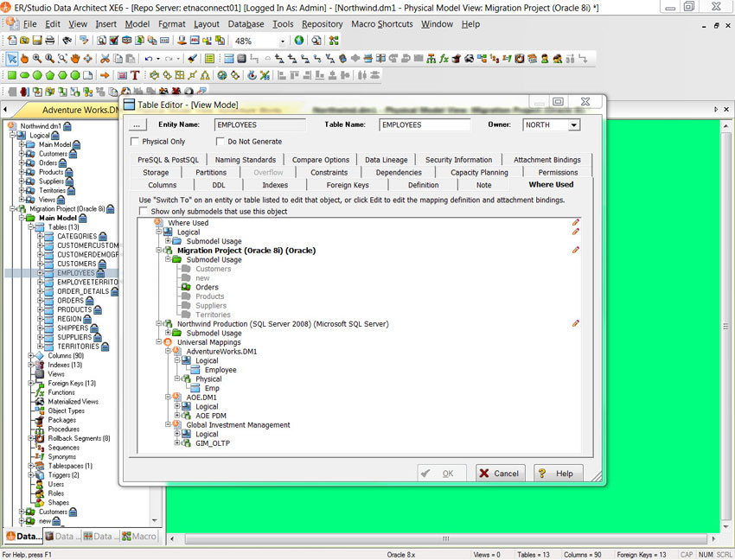Click the 123 sequence icon

(495, 59)
